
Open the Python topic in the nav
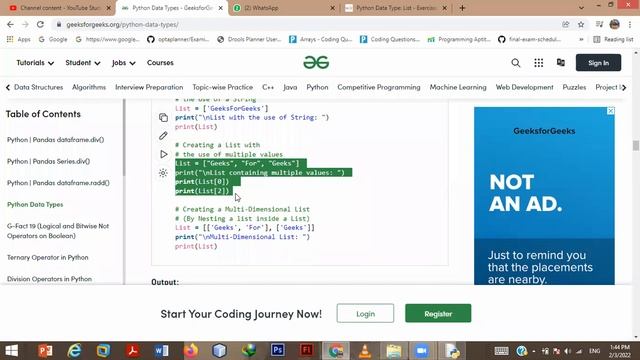(x=317, y=87)
